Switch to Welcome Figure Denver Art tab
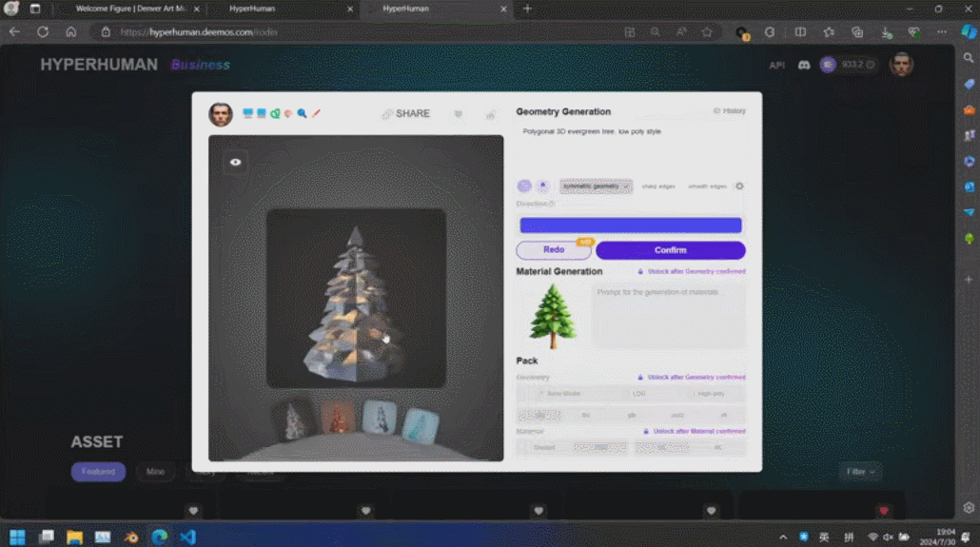Image resolution: width=980 pixels, height=547 pixels. pos(129,9)
